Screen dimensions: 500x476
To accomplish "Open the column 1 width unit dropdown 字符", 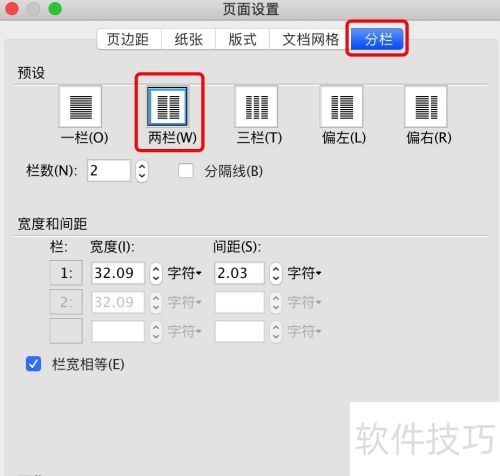I will tap(185, 273).
